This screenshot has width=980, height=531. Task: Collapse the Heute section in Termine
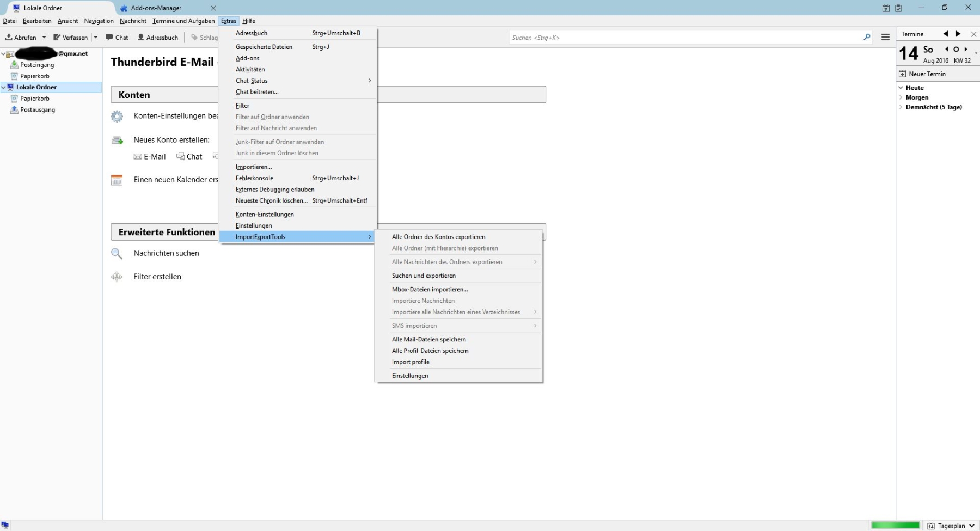pyautogui.click(x=901, y=88)
